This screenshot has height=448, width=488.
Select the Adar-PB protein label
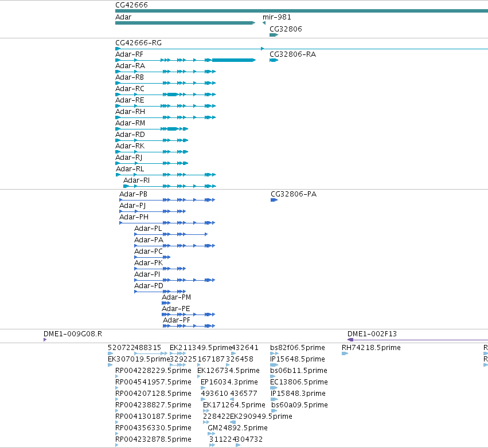(x=133, y=194)
